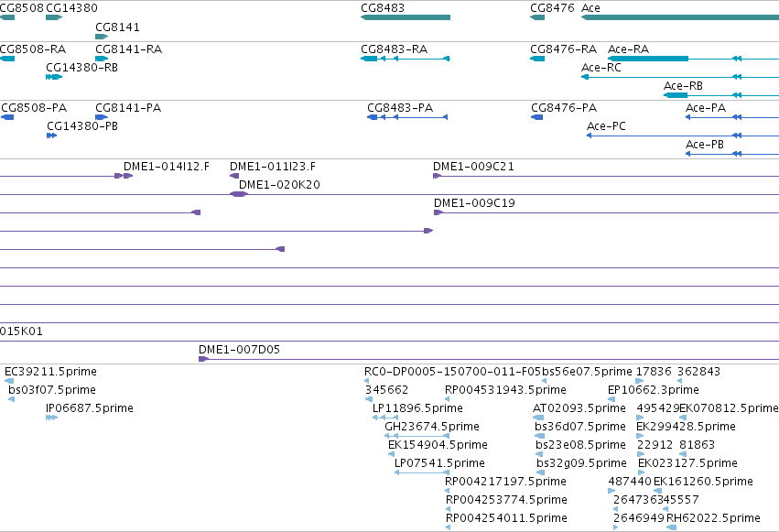Image resolution: width=779 pixels, height=532 pixels.
Task: Click the DME1-007D05 clone start glyph
Action: click(x=204, y=359)
